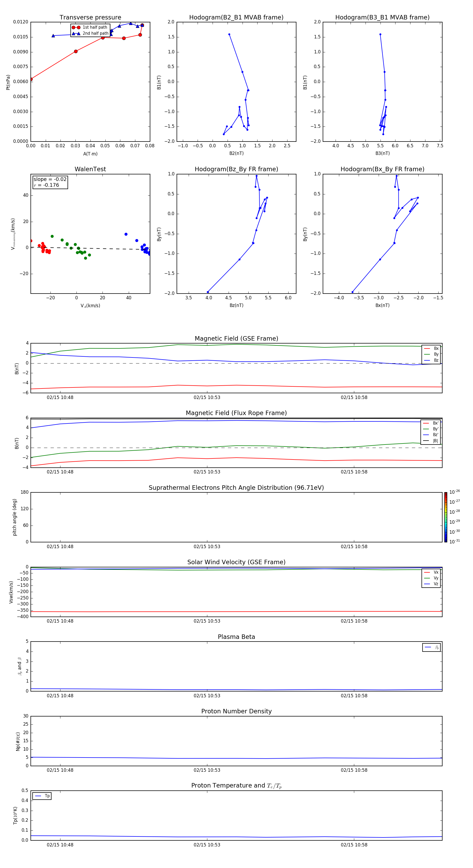Click the Suprathermal Electrons Pitch Angle Distribution title
The height and width of the screenshot is (868, 473).
(x=236, y=488)
